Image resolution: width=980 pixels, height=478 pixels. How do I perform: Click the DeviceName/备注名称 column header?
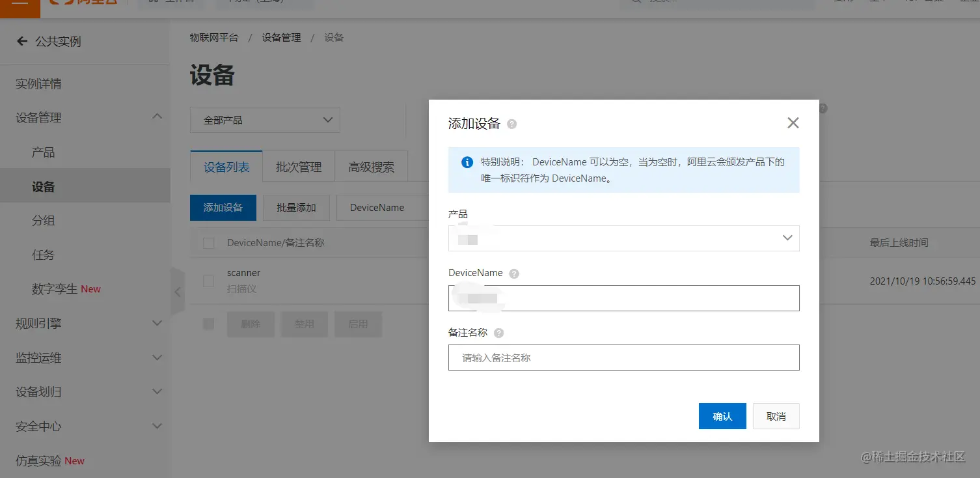[x=275, y=243]
